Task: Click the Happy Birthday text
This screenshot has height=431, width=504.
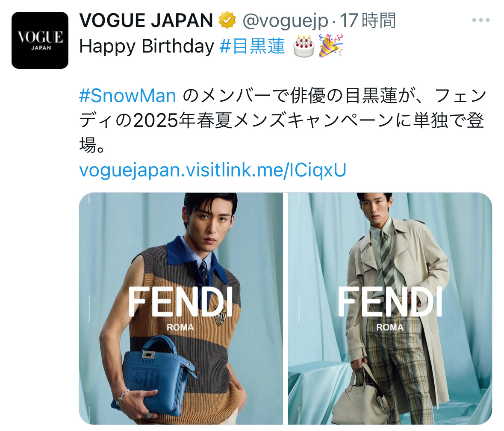Action: [x=147, y=46]
